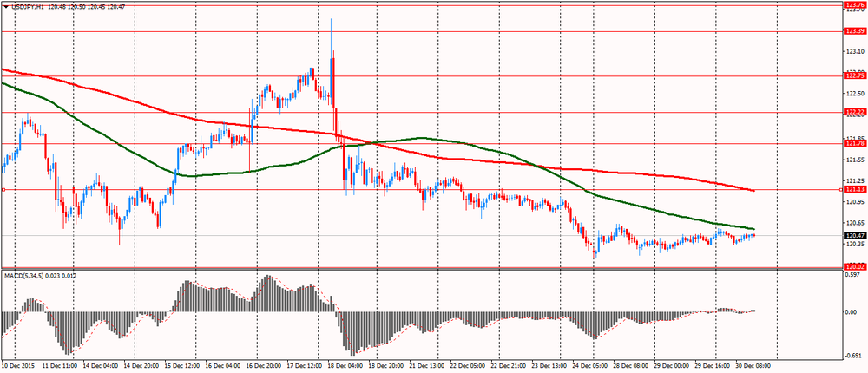Image resolution: width=868 pixels, height=373 pixels.
Task: Click the 18 Dec 20:00 time label
Action: tap(386, 366)
